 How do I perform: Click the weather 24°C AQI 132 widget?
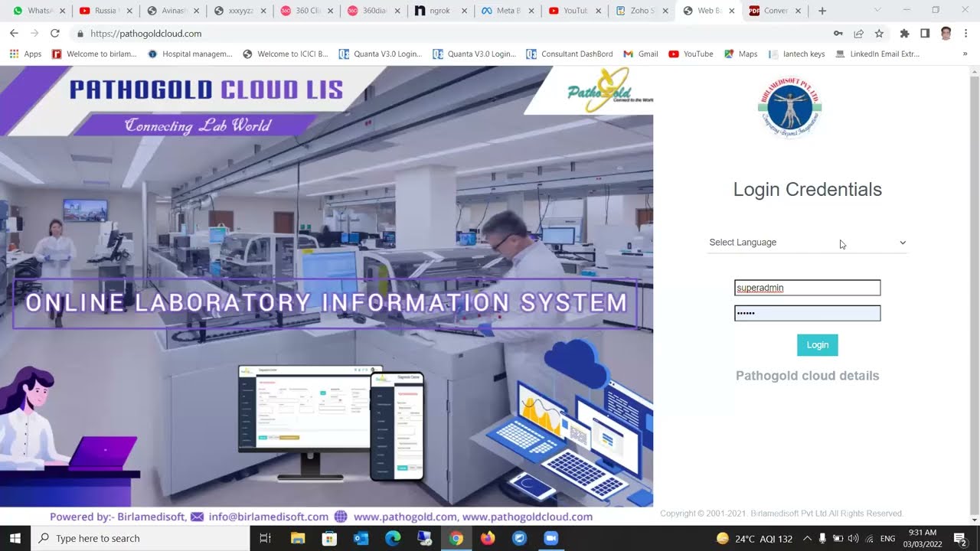pos(754,538)
